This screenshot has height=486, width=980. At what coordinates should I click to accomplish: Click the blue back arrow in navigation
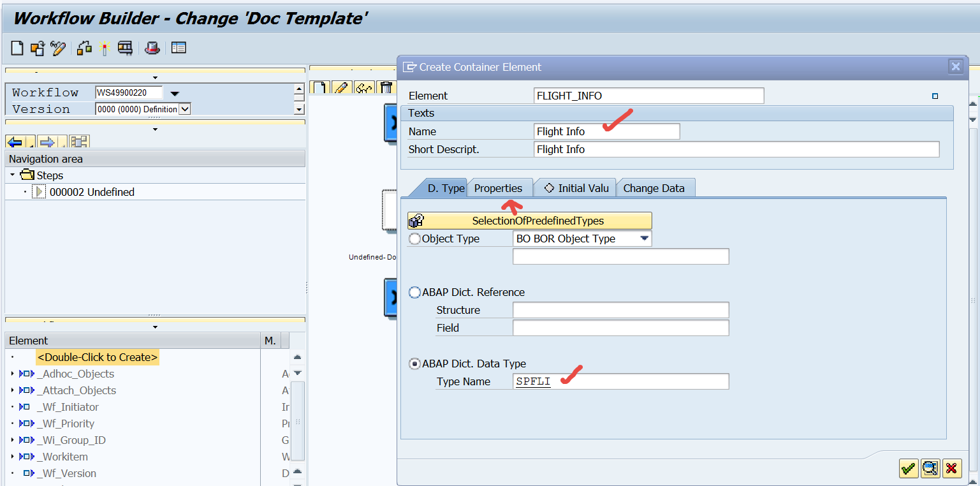[x=15, y=142]
